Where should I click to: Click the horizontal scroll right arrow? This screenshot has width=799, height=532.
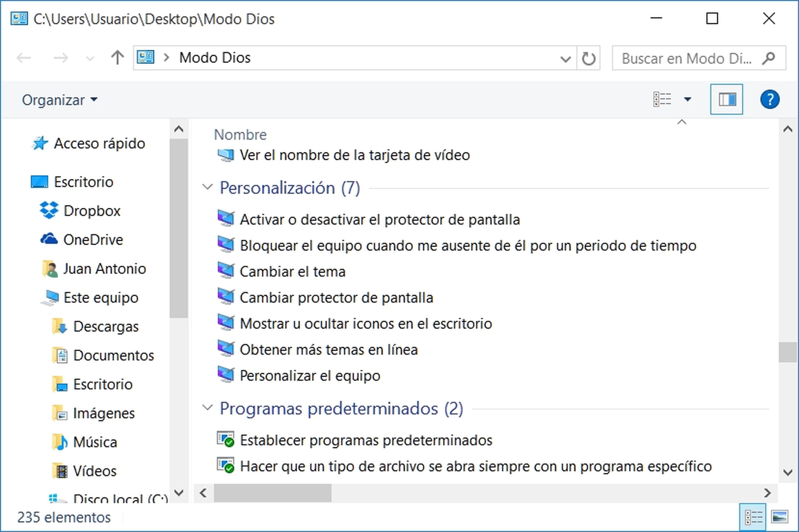tap(767, 493)
